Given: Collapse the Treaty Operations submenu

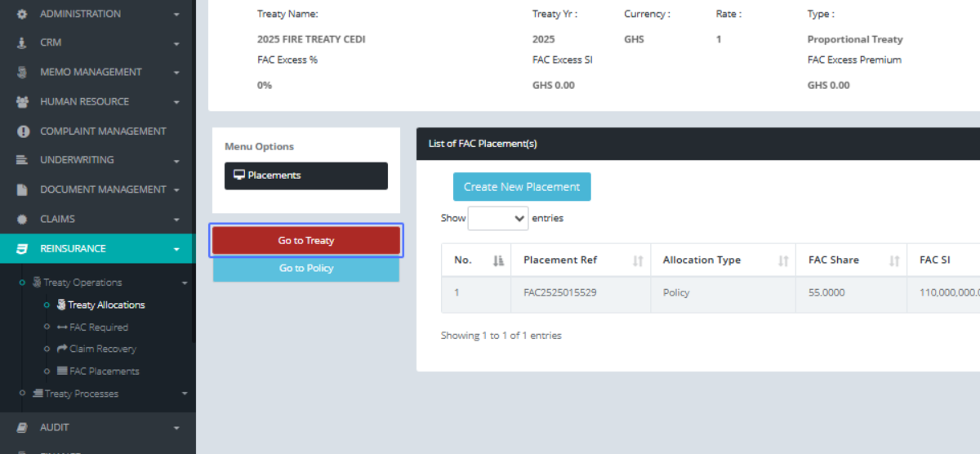Looking at the screenshot, I should 185,283.
